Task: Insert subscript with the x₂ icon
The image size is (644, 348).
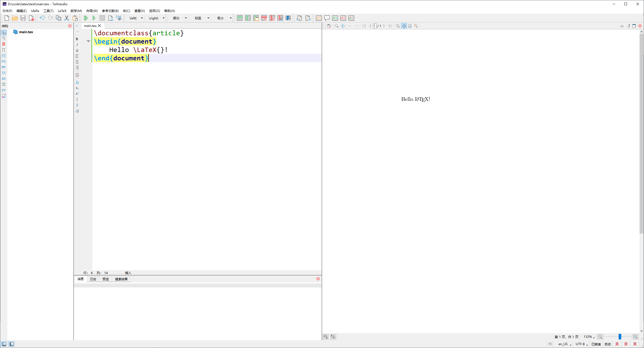Action: click(77, 88)
